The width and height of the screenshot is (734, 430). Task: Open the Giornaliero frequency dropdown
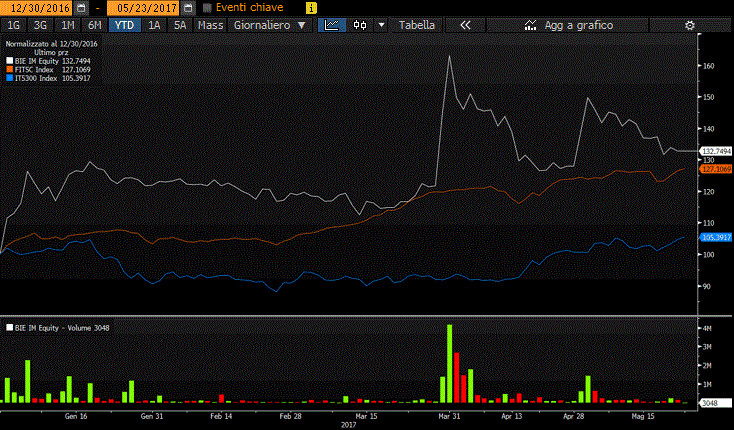(x=269, y=25)
